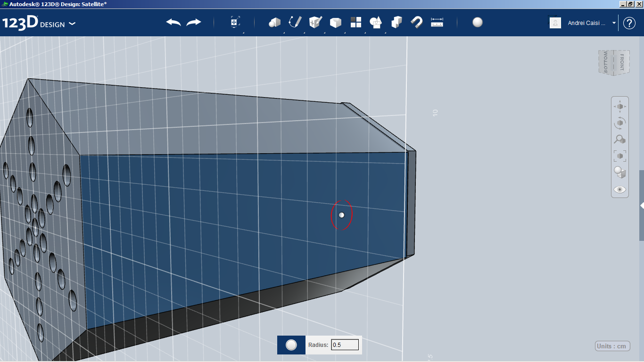Click the "Radius:" label text

(x=318, y=345)
